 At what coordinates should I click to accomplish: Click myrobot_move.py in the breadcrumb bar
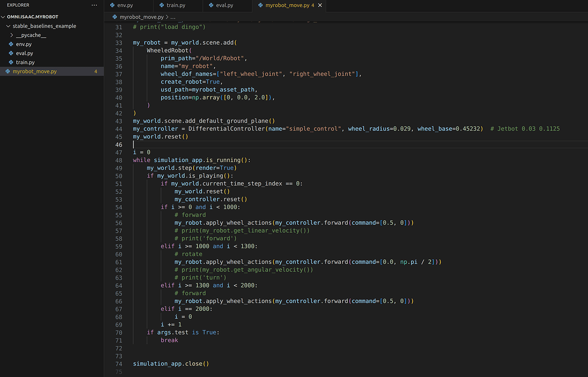(x=141, y=18)
